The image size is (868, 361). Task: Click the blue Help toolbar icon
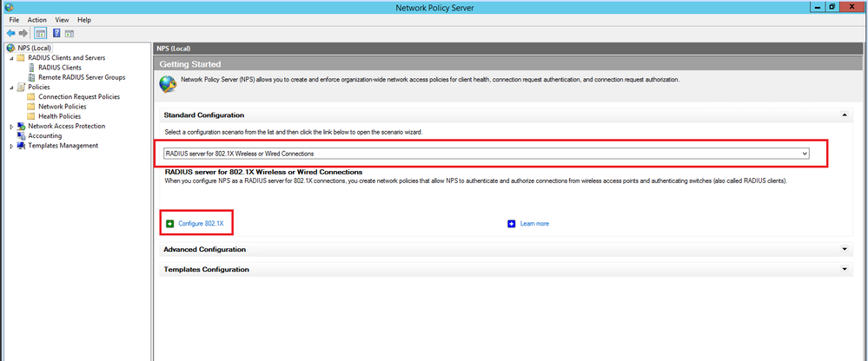pyautogui.click(x=56, y=33)
